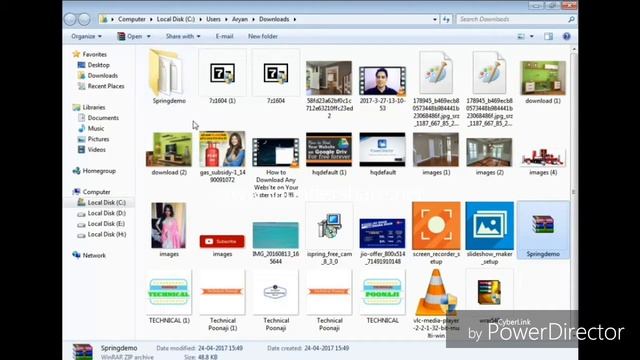Select the images (2) thumbnail
This screenshot has height=360, width=640.
tap(489, 152)
